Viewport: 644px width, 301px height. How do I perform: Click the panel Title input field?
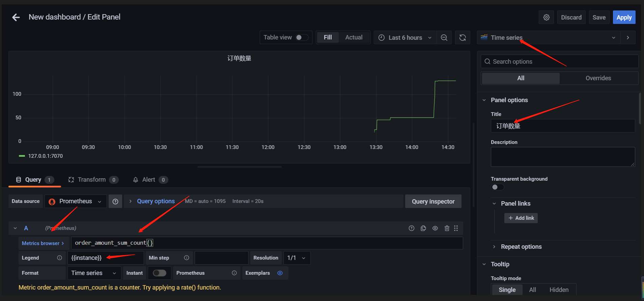click(563, 126)
